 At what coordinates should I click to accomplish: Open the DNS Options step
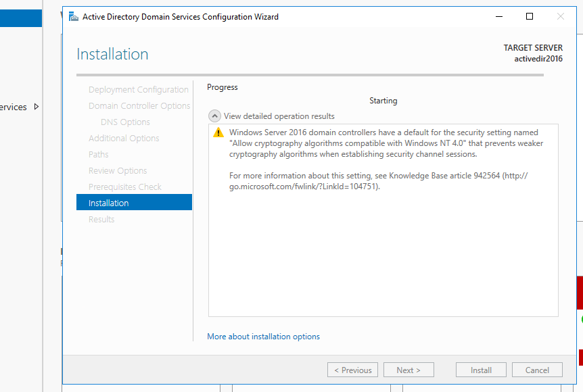125,122
